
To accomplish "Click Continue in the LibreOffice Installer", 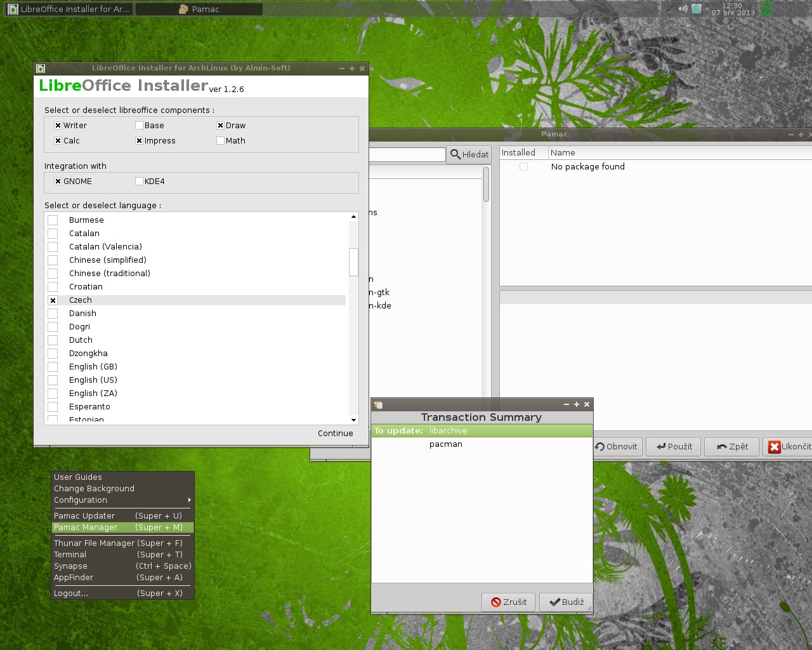I will pos(335,434).
